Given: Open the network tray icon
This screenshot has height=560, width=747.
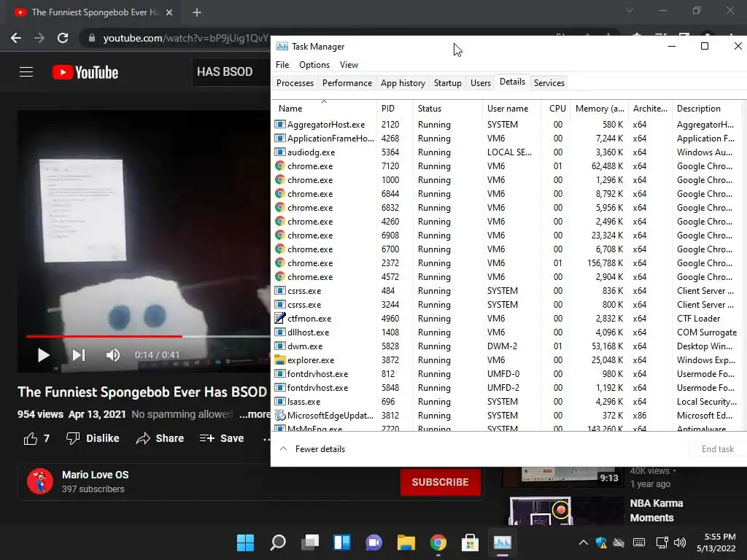Looking at the screenshot, I should (x=662, y=542).
